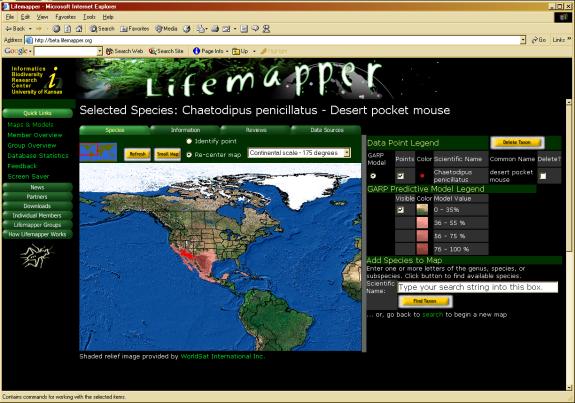Image resolution: width=575 pixels, height=403 pixels.
Task: Open the Page Info dropdown arrow
Action: [x=227, y=51]
